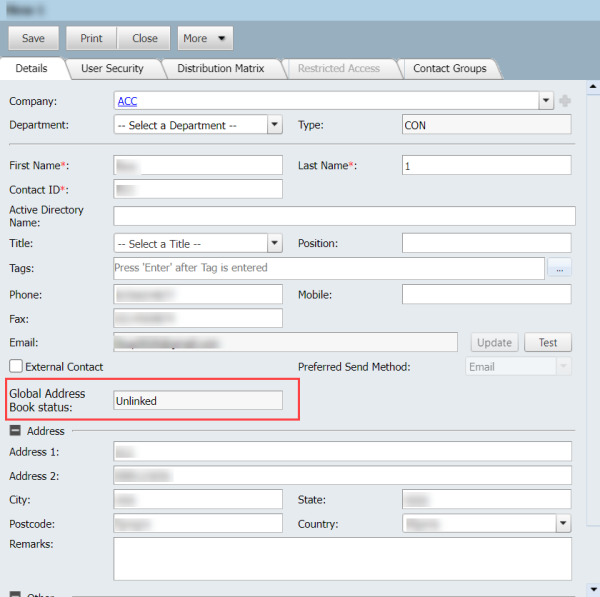Click the Print button
600x597 pixels.
point(91,39)
